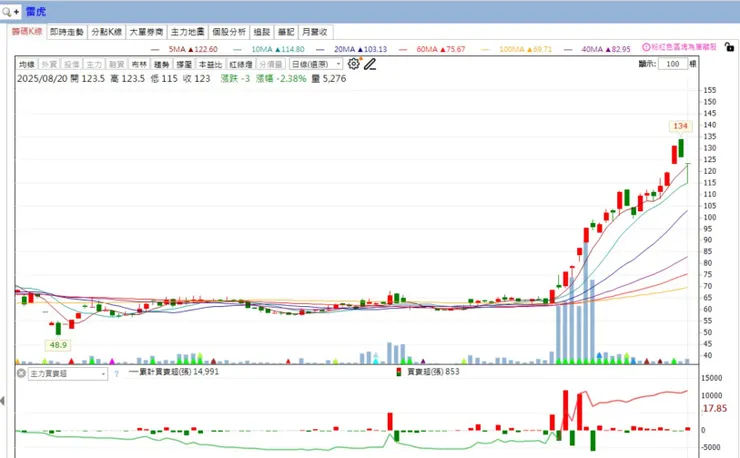Image resolution: width=740 pixels, height=458 pixels.
Task: Click the 60MA legend entry
Action: pos(432,49)
